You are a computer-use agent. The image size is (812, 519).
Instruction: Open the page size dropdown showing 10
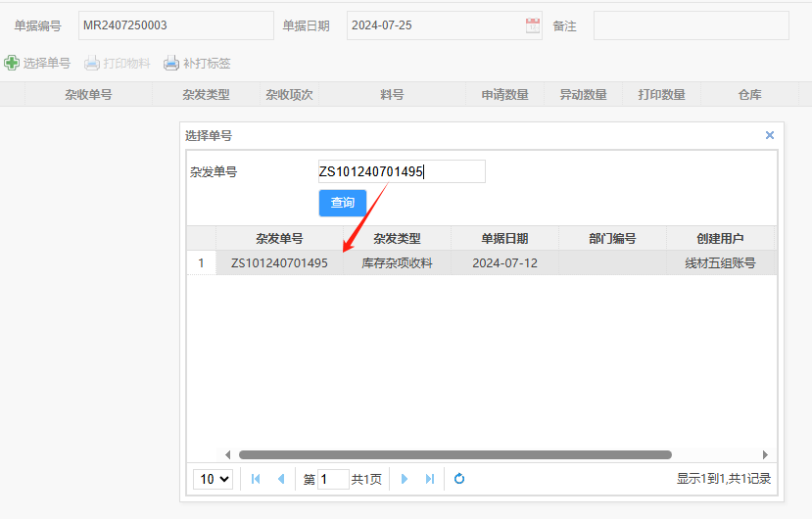tap(215, 479)
